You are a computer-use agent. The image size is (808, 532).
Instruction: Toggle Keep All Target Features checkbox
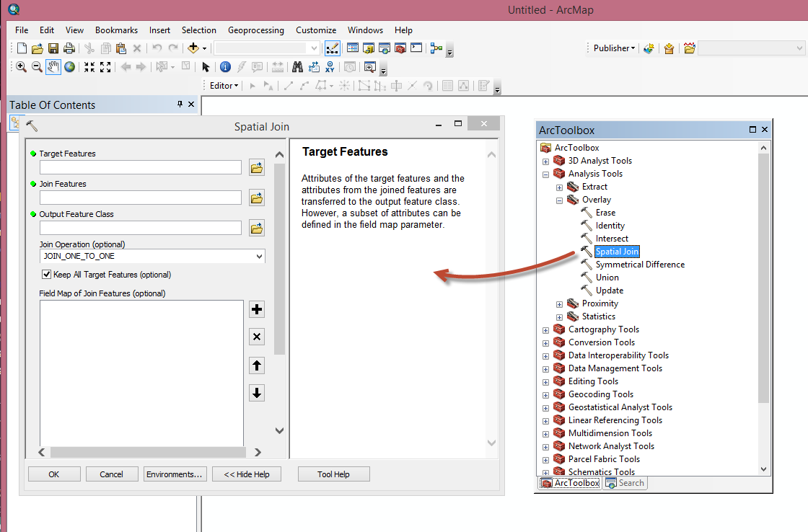click(46, 275)
